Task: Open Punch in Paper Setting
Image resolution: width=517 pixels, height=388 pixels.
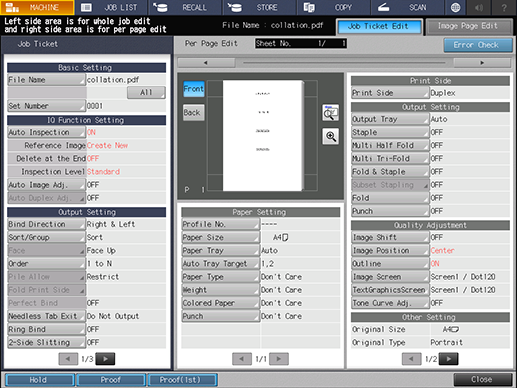Action: click(220, 316)
